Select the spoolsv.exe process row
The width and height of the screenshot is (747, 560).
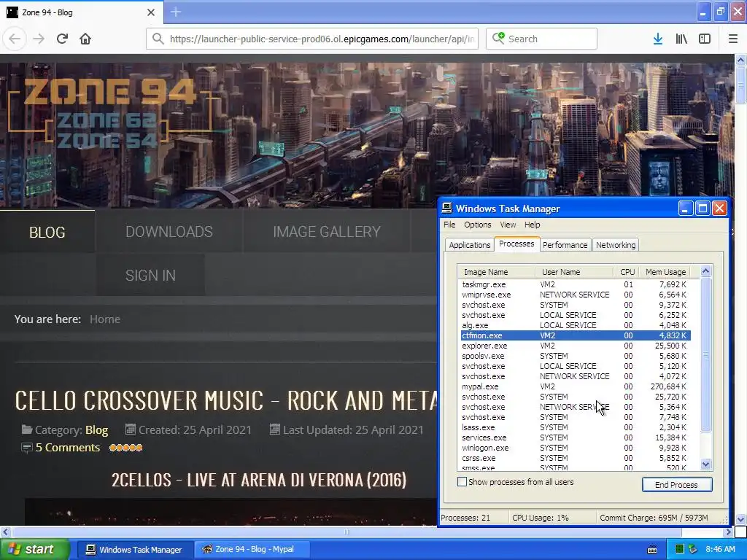(x=576, y=356)
